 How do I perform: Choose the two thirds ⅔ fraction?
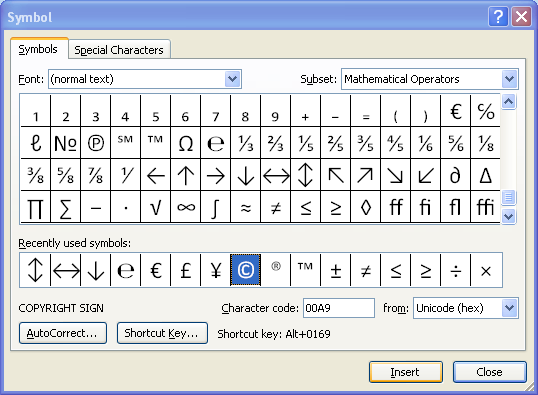pyautogui.click(x=276, y=143)
